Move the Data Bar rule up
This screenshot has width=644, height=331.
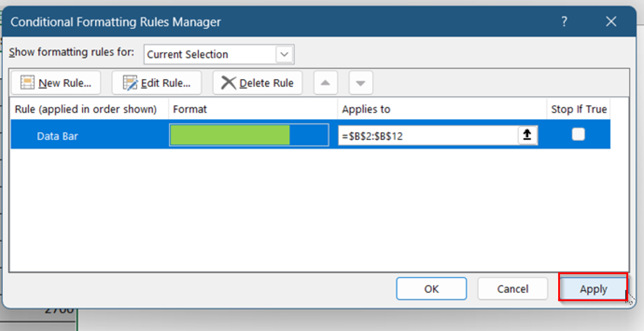click(325, 83)
